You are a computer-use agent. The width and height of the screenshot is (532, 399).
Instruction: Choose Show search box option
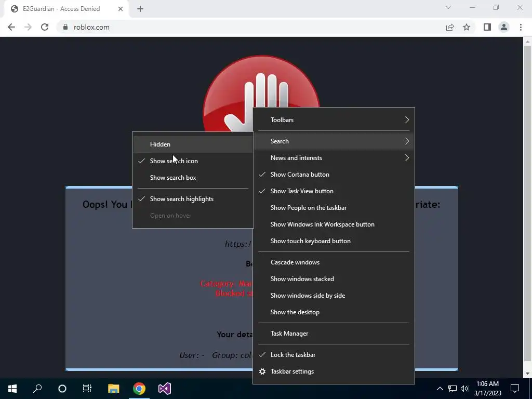tap(193, 178)
